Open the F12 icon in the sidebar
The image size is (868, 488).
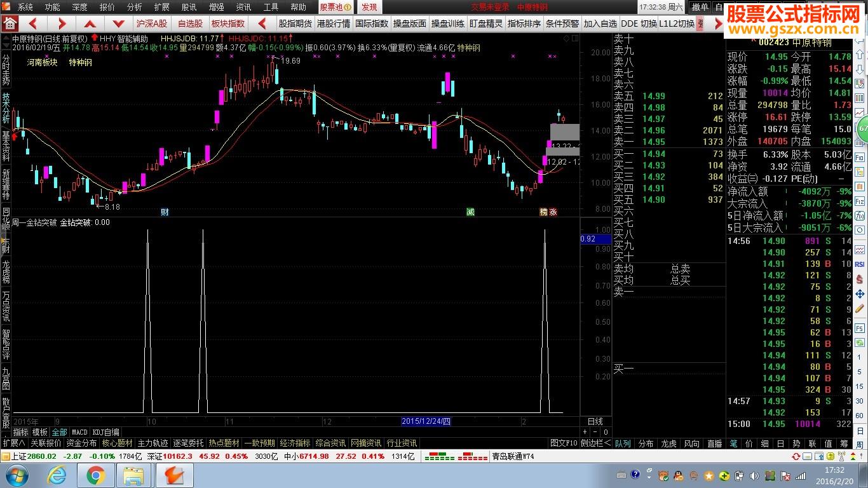coord(860,202)
